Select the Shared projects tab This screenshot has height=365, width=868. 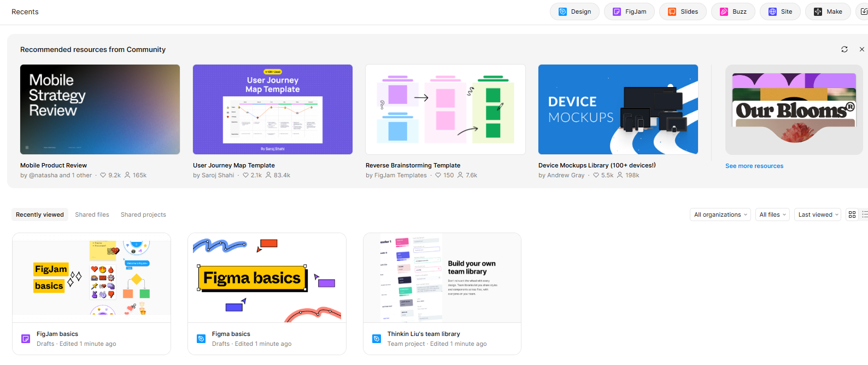pyautogui.click(x=143, y=215)
